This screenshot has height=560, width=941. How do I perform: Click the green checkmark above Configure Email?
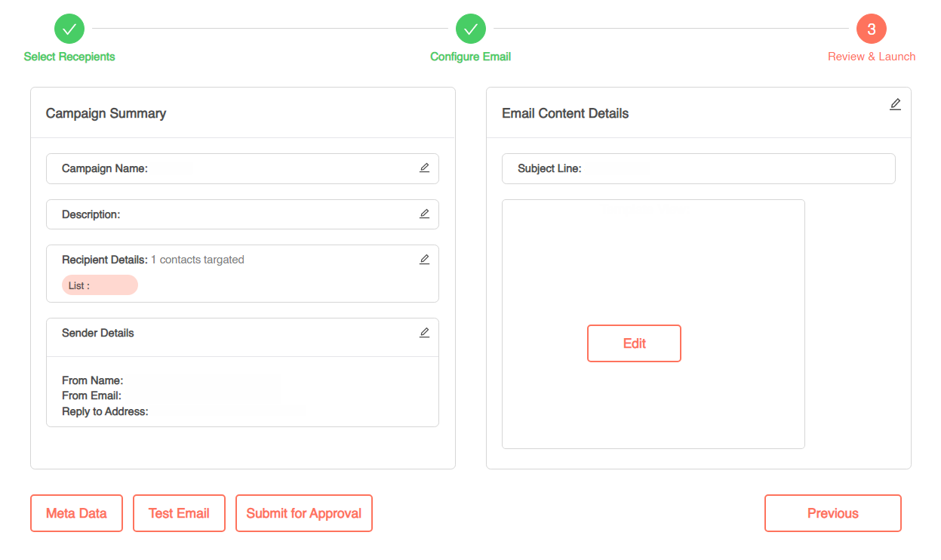click(x=470, y=29)
